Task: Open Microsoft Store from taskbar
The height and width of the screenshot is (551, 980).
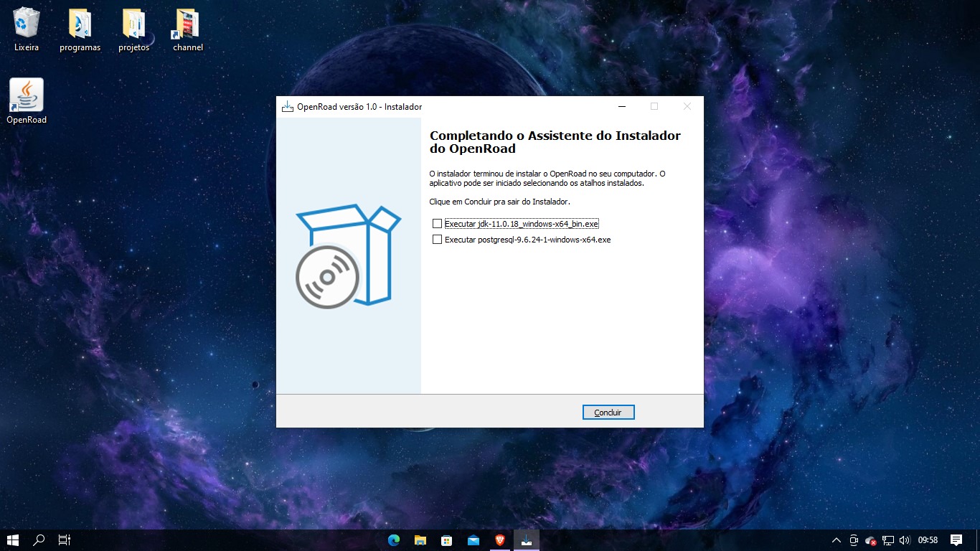Action: pos(446,540)
